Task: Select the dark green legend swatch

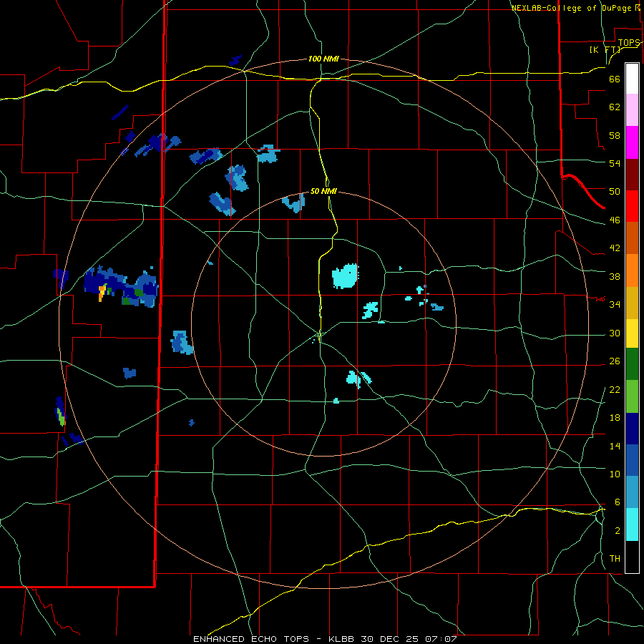Action: (x=632, y=364)
